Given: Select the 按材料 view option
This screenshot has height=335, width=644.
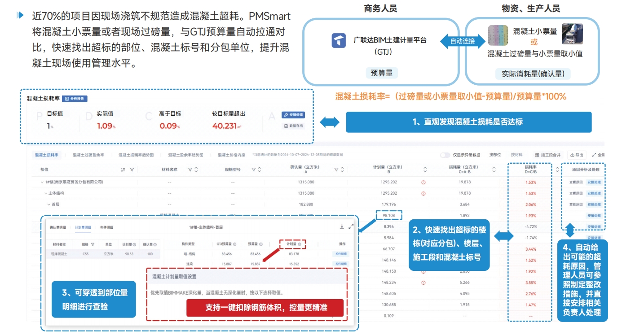Looking at the screenshot, I should (x=516, y=155).
